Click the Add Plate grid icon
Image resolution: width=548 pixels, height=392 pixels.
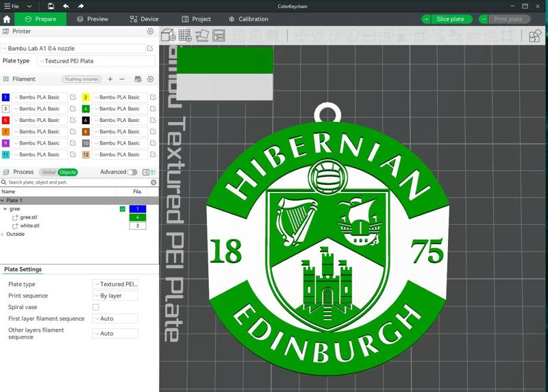point(185,36)
